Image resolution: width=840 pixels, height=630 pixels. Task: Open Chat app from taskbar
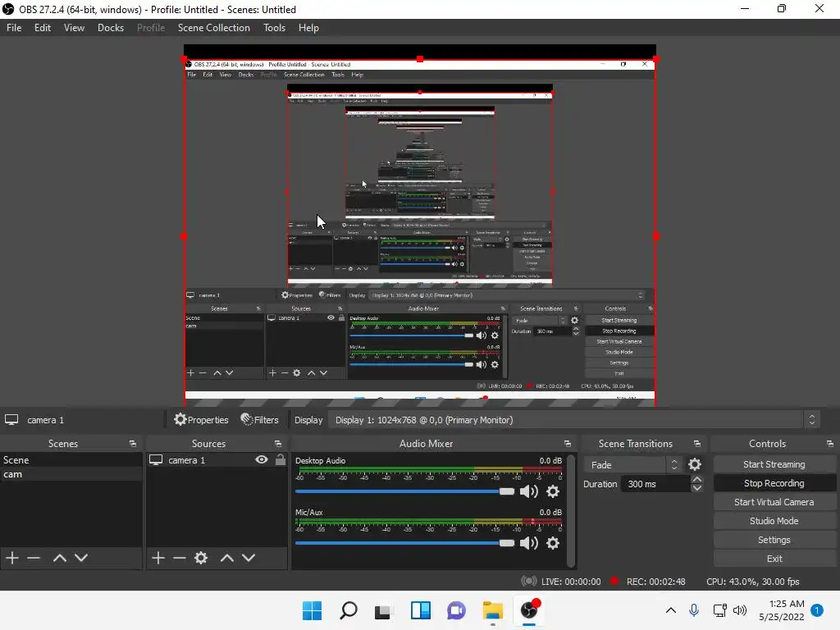tap(456, 610)
